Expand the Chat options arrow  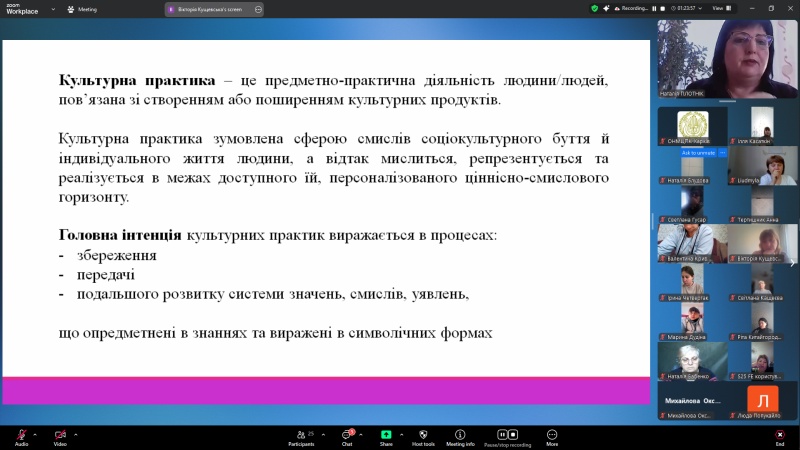click(x=362, y=434)
